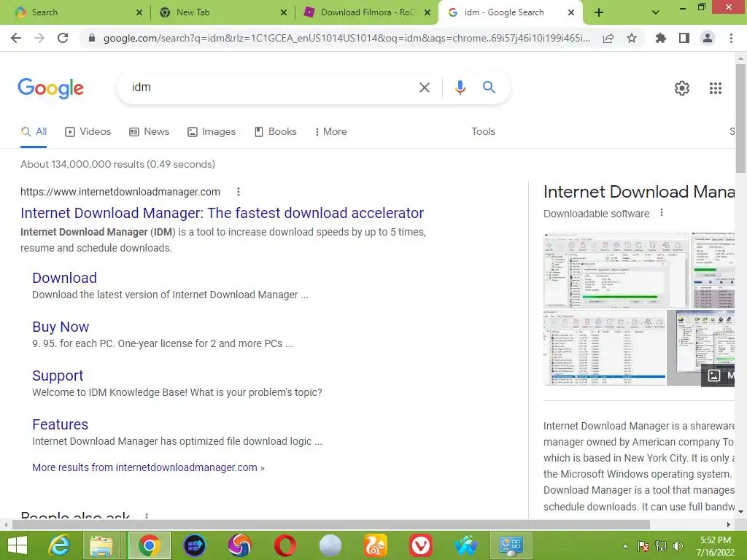The height and width of the screenshot is (560, 747).
Task: Open the Windows Start button
Action: (18, 545)
